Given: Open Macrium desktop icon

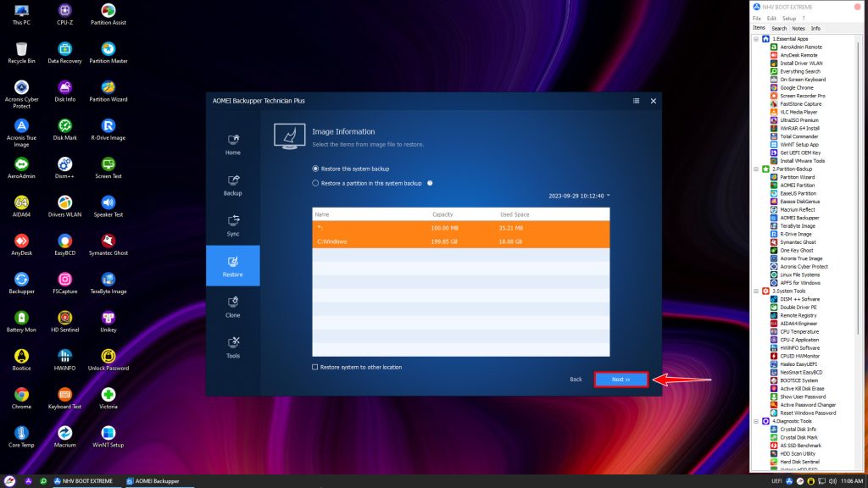Looking at the screenshot, I should tap(64, 436).
